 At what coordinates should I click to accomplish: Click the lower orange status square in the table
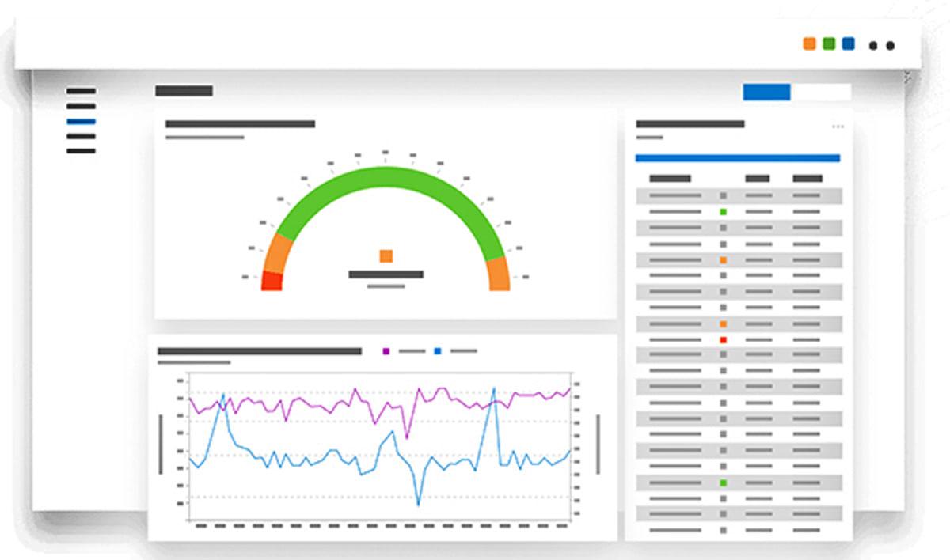[723, 324]
